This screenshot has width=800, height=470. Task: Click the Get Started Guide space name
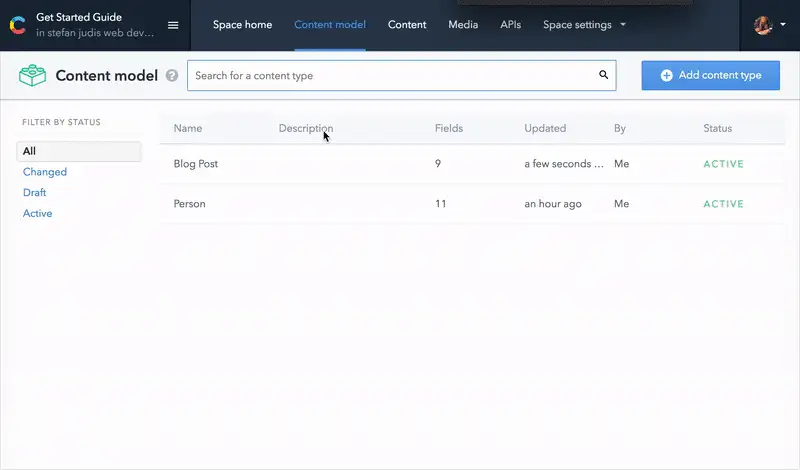(79, 17)
